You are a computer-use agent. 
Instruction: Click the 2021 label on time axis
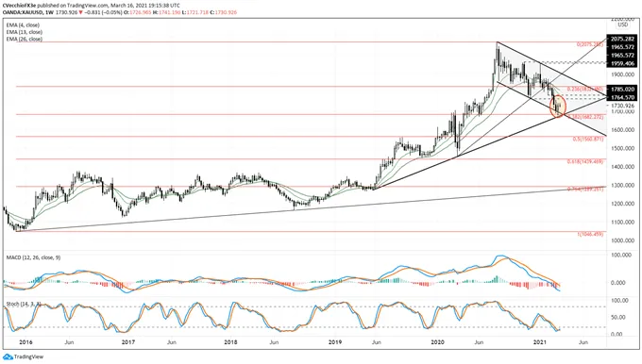540,342
